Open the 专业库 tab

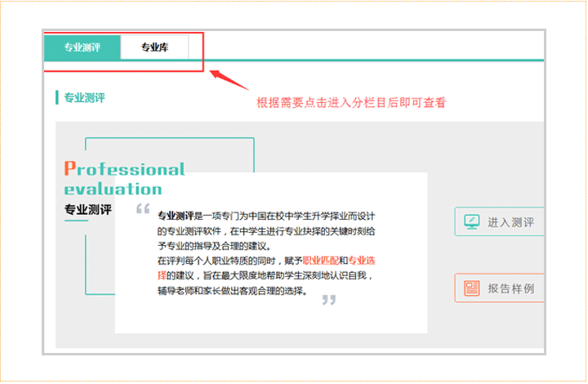(154, 47)
